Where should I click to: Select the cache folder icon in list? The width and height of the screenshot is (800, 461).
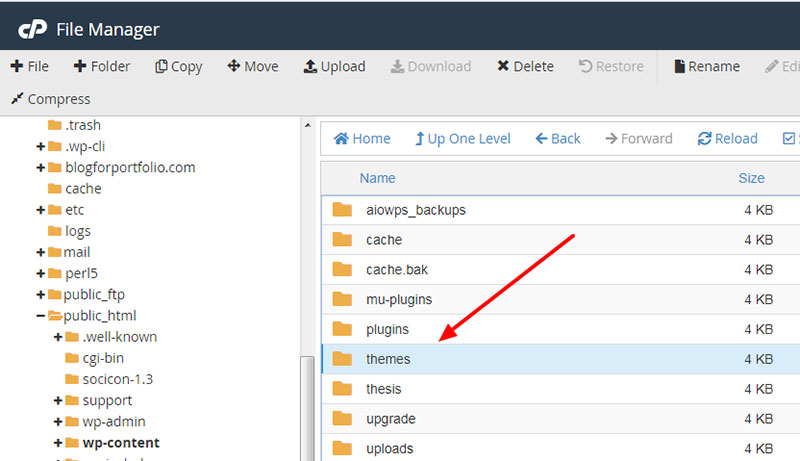(342, 239)
